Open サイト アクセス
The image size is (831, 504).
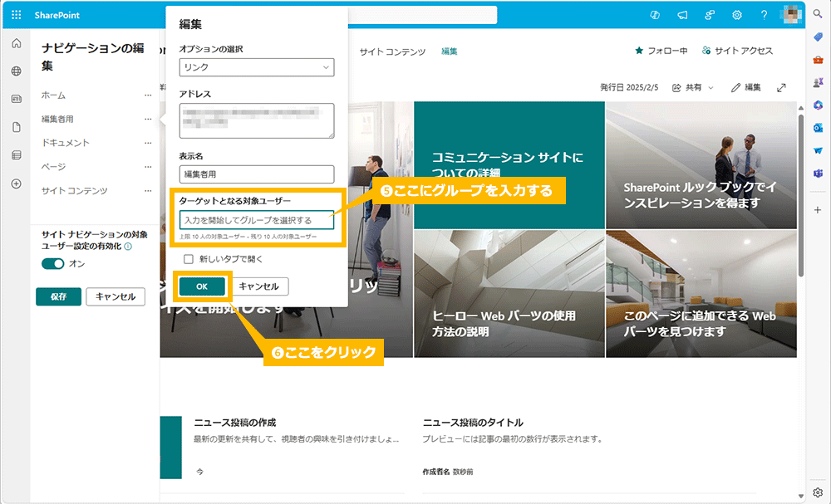[x=737, y=51]
